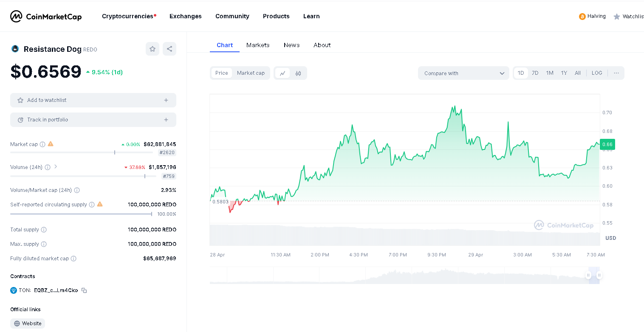Switch to candlestick chart view
Screen dimensions: 644x332
point(298,73)
